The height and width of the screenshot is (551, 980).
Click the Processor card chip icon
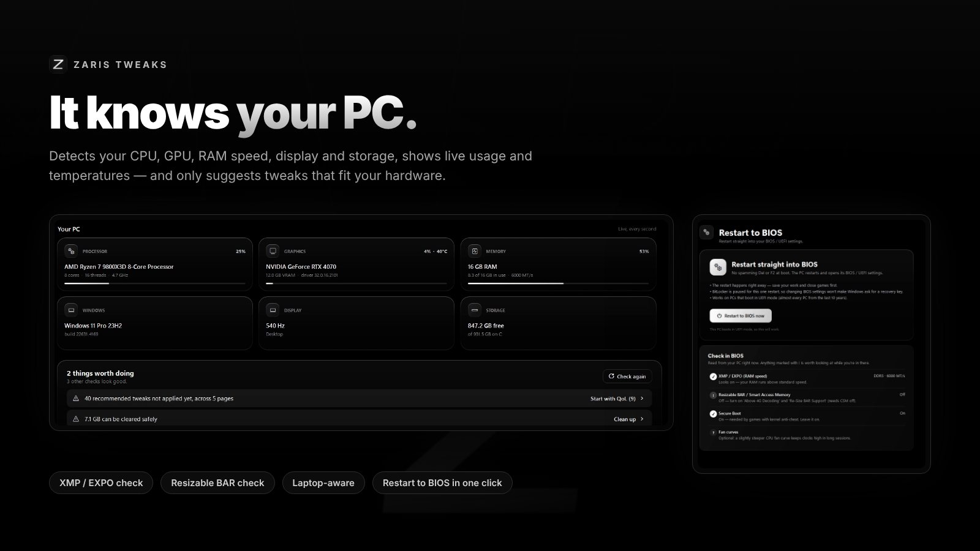[x=71, y=251]
